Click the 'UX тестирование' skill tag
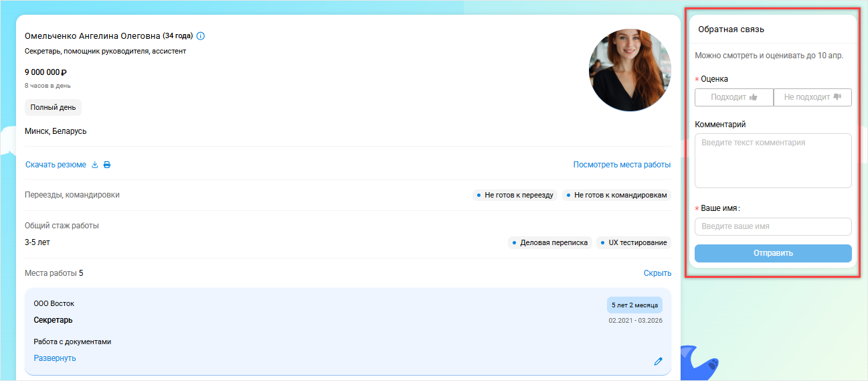This screenshot has height=381, width=868. (633, 242)
